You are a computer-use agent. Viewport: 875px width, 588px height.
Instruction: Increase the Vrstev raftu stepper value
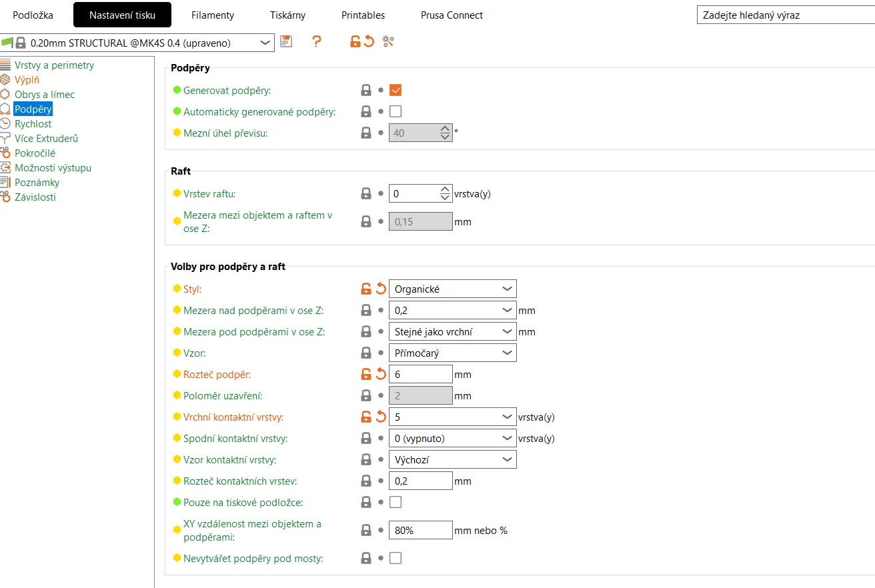click(446, 190)
